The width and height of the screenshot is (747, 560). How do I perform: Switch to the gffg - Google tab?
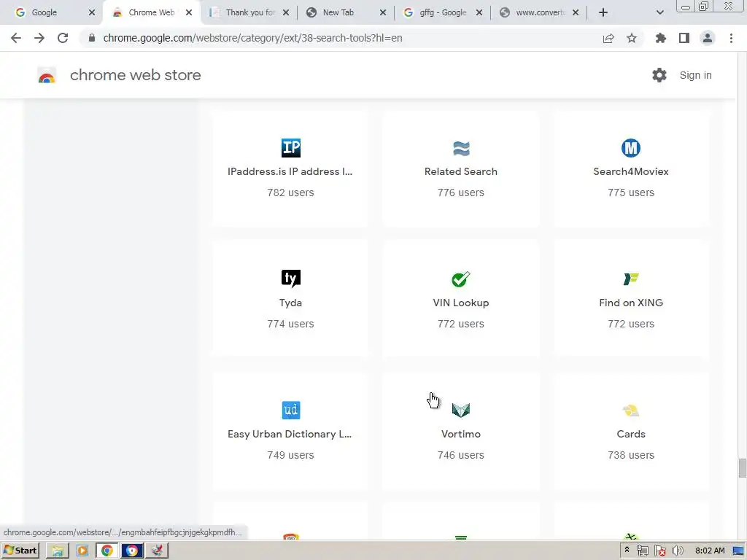pyautogui.click(x=443, y=12)
